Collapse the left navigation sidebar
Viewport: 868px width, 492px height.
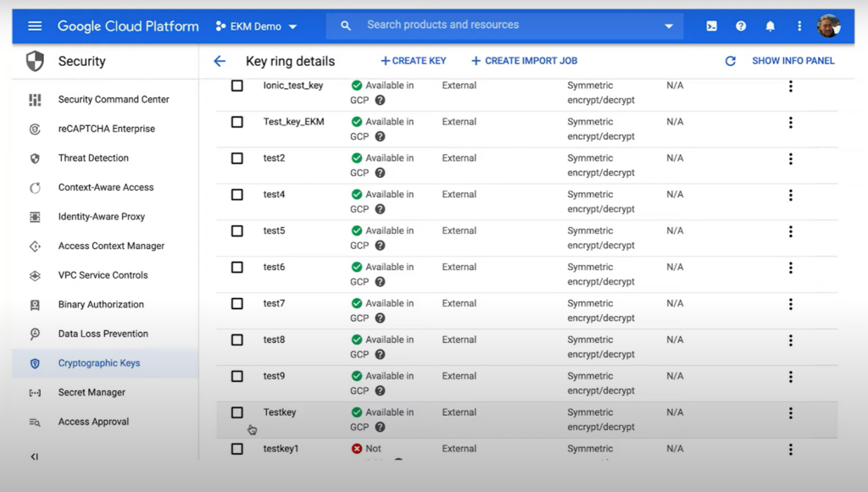[x=34, y=456]
